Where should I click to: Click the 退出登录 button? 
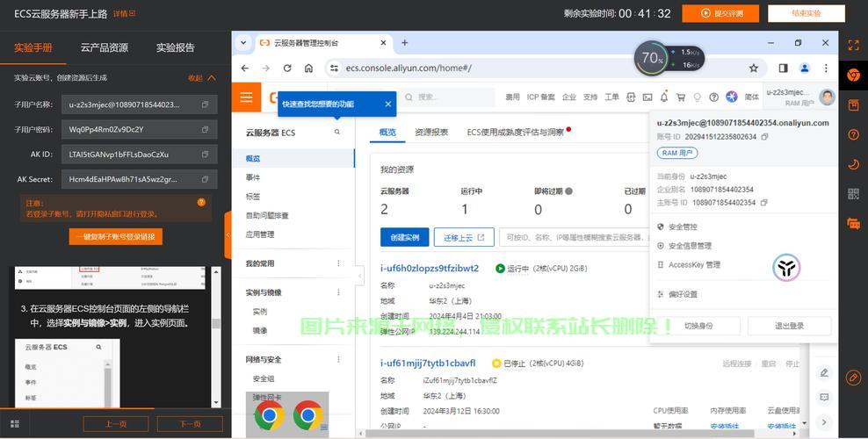point(789,326)
